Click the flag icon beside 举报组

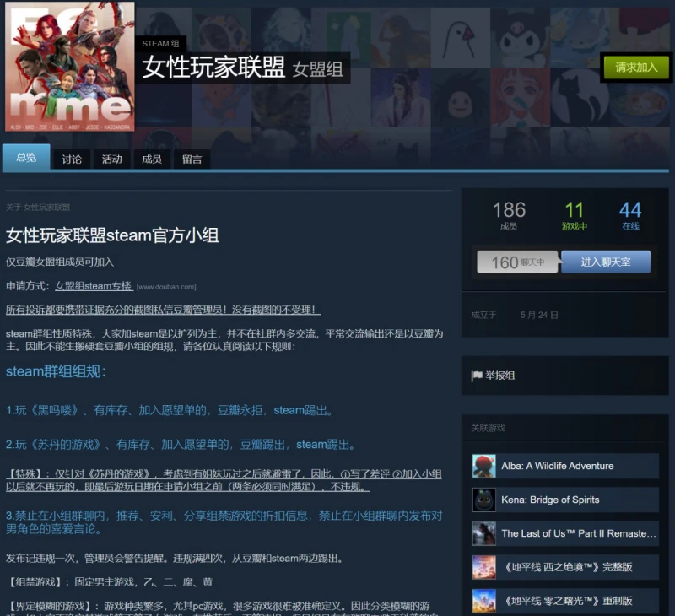(x=477, y=376)
